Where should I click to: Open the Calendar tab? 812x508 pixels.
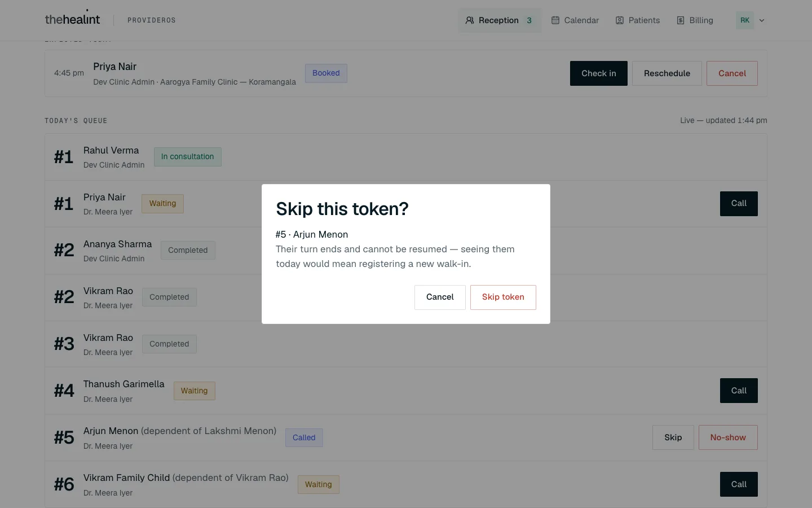(x=575, y=20)
